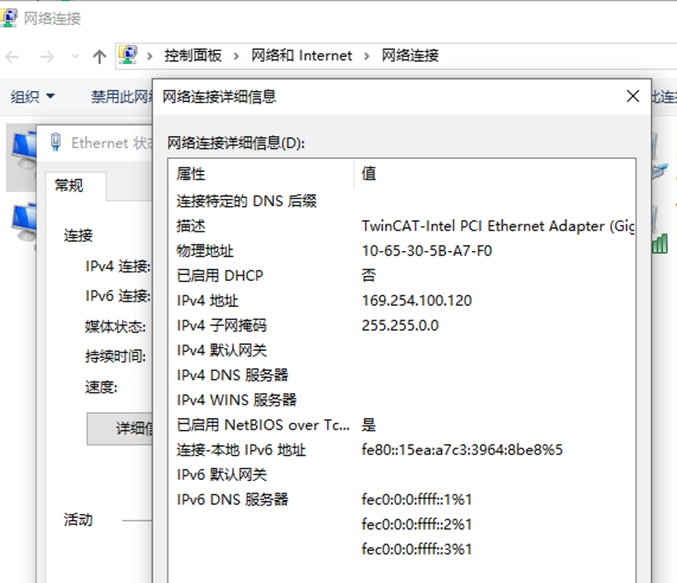Image resolution: width=677 pixels, height=583 pixels.
Task: Select DNS server fec0:0:0:ffff::1%1
Action: point(417,500)
